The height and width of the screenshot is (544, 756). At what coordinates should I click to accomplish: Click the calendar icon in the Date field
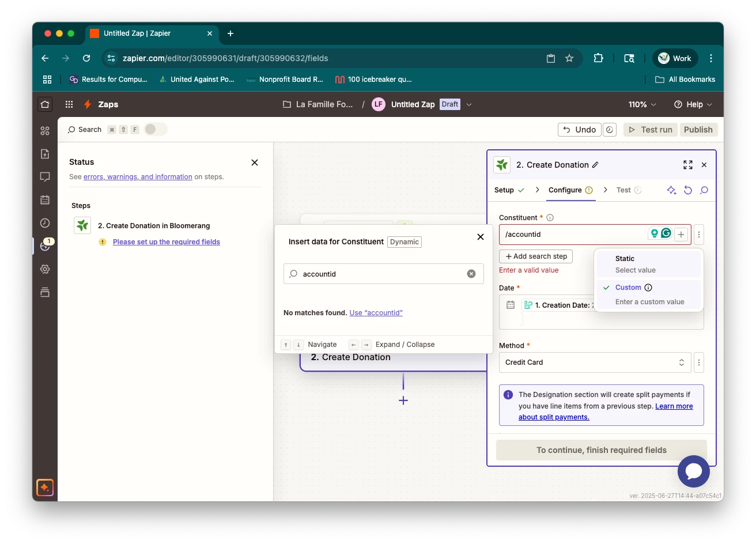(x=511, y=305)
